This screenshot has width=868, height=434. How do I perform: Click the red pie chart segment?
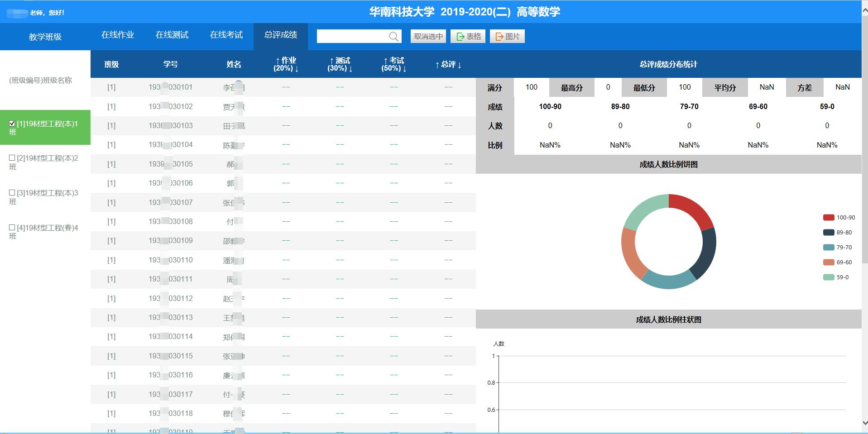pos(694,208)
